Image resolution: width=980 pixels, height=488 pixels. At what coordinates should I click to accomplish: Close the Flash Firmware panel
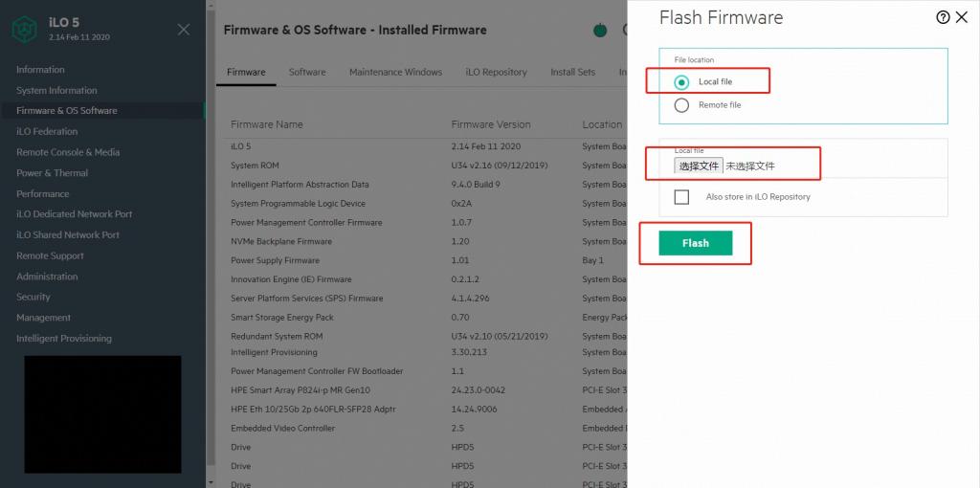click(x=962, y=17)
